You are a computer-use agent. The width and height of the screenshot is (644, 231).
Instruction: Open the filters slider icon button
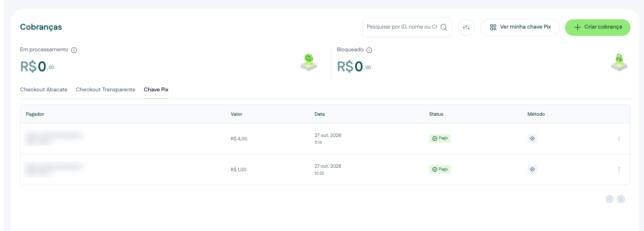(x=466, y=27)
